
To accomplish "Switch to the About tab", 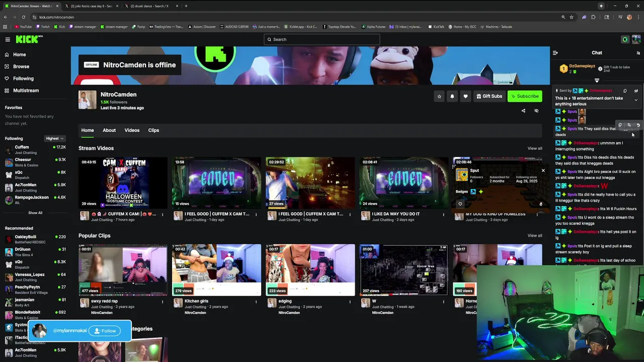I will pyautogui.click(x=109, y=130).
